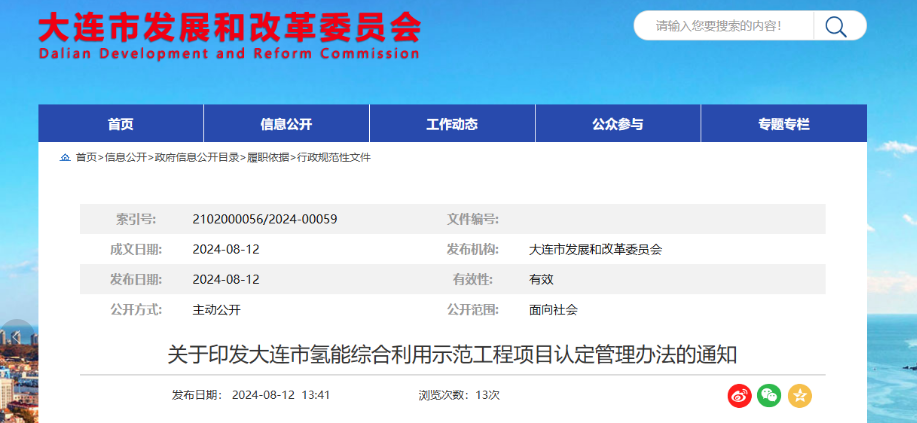
Task: Go to 政府信息公开目录 breadcrumb link
Action: (x=197, y=157)
